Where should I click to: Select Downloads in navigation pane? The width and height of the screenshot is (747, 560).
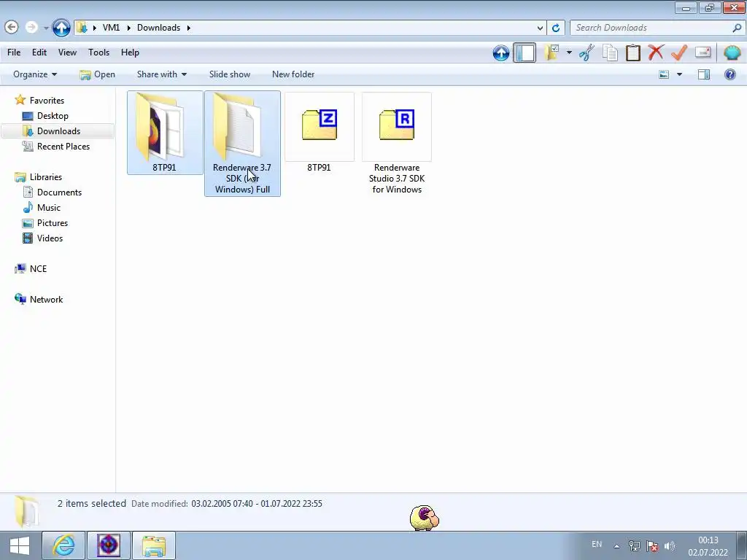click(x=58, y=131)
